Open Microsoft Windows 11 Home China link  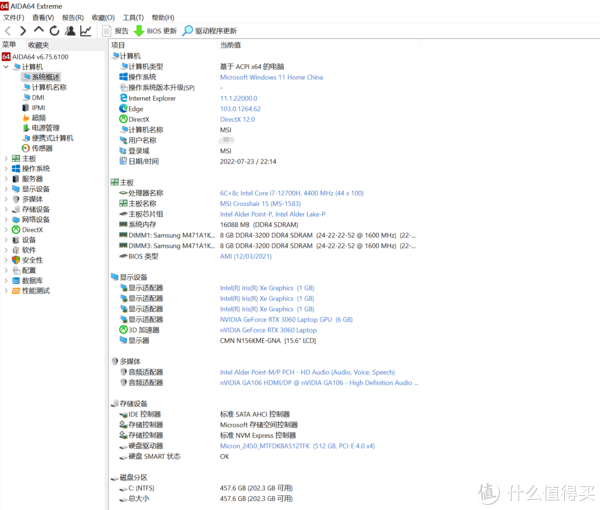tap(271, 77)
